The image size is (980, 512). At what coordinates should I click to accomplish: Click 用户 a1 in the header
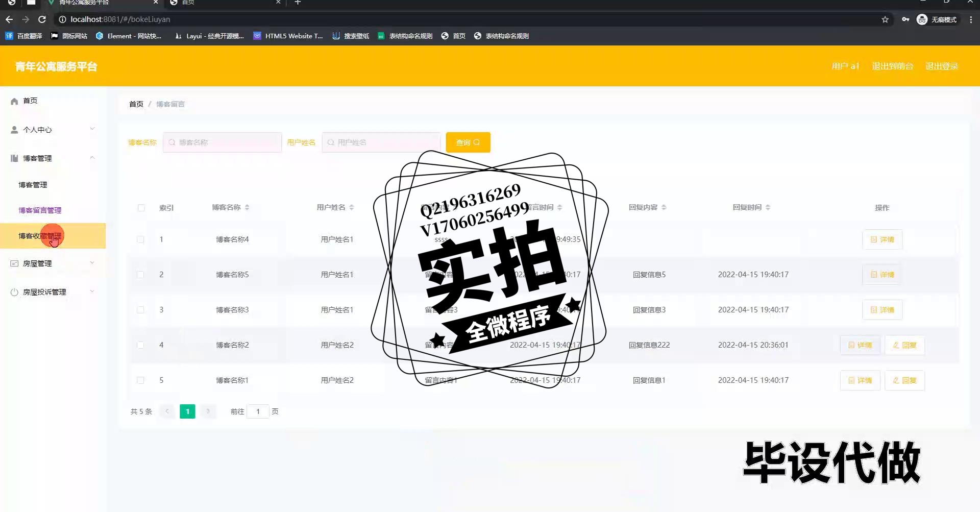tap(845, 66)
